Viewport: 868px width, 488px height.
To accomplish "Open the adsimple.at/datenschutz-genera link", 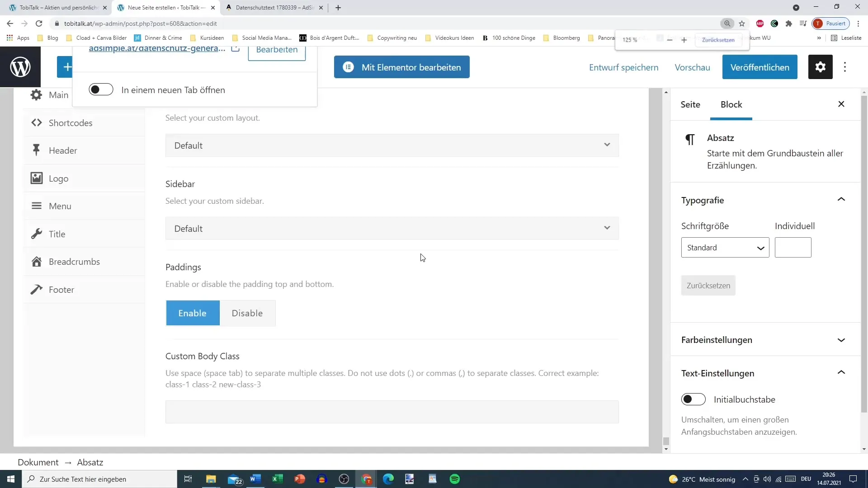I will coord(157,49).
